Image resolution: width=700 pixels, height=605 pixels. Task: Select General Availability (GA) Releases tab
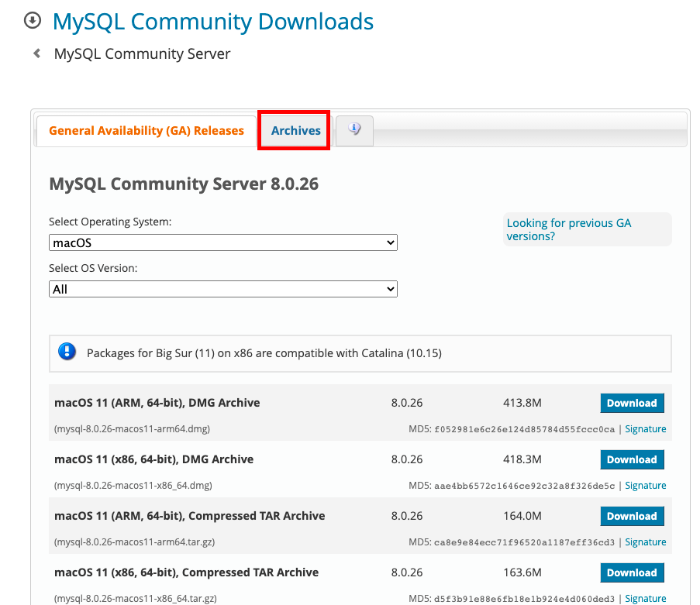click(147, 131)
